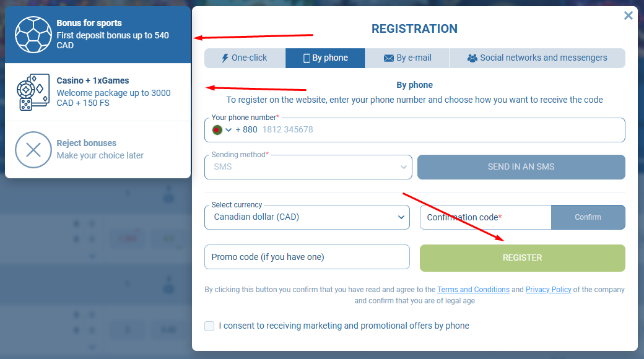Open the Privacy Policy link
Image resolution: width=644 pixels, height=359 pixels.
pos(548,290)
